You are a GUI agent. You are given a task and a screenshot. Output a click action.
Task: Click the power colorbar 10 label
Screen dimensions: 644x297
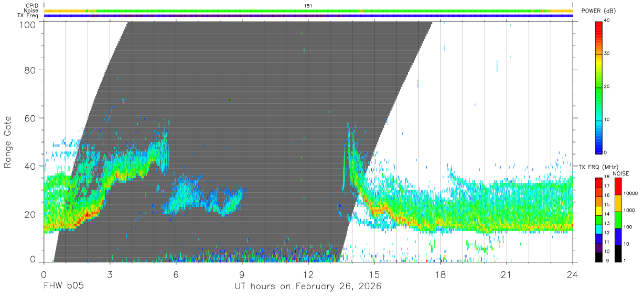(x=607, y=119)
